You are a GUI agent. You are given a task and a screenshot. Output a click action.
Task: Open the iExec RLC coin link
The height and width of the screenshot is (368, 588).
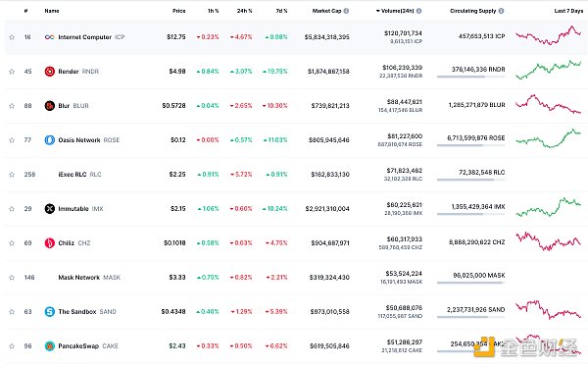[79, 175]
